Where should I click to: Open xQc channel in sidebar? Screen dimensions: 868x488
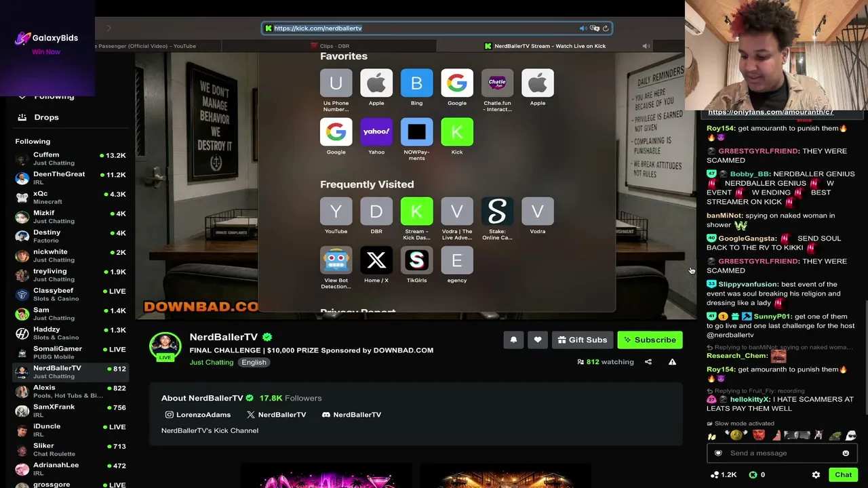coord(71,197)
